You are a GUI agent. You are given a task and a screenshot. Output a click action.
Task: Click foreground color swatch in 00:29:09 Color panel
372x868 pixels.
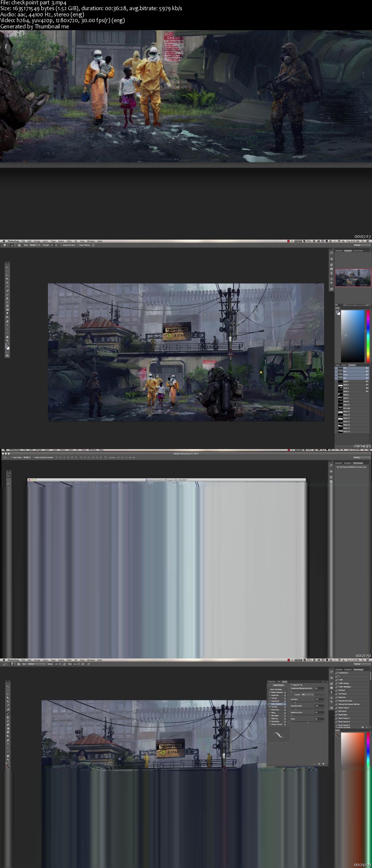(x=337, y=734)
